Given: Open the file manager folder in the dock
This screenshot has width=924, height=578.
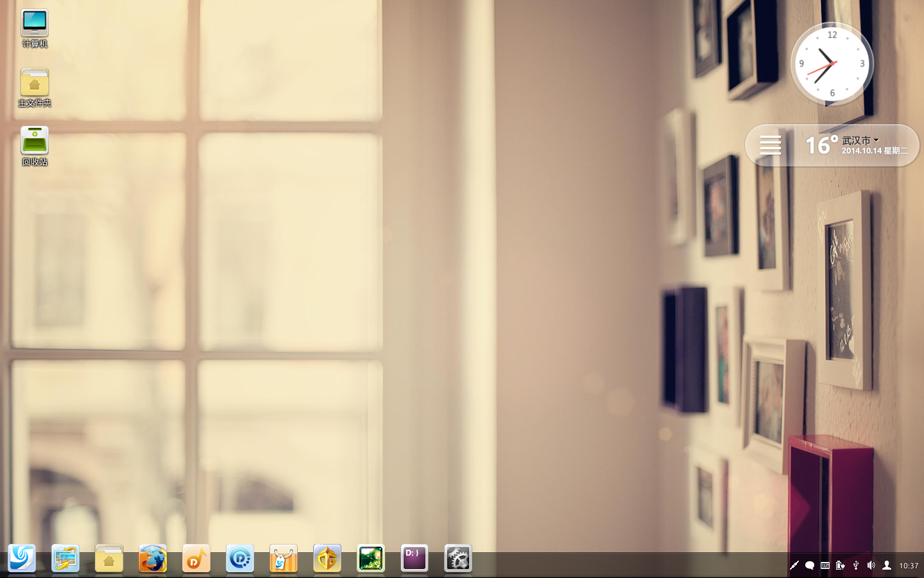Looking at the screenshot, I should click(109, 559).
